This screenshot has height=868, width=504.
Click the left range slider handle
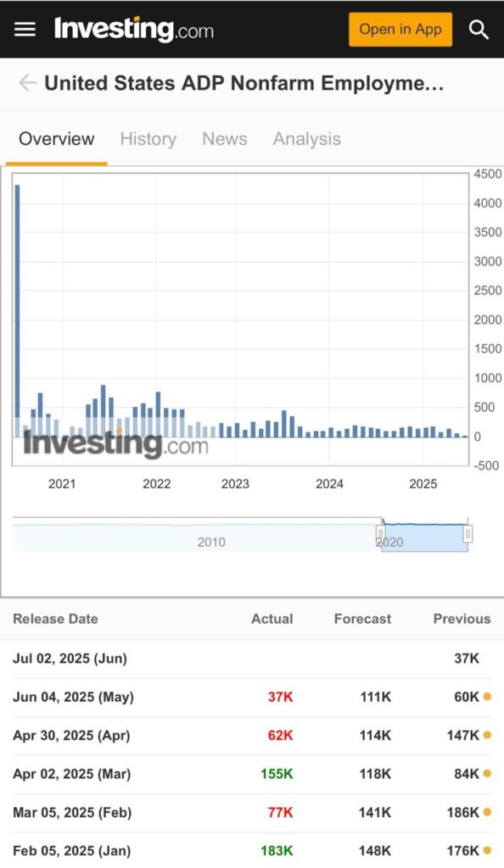[380, 534]
